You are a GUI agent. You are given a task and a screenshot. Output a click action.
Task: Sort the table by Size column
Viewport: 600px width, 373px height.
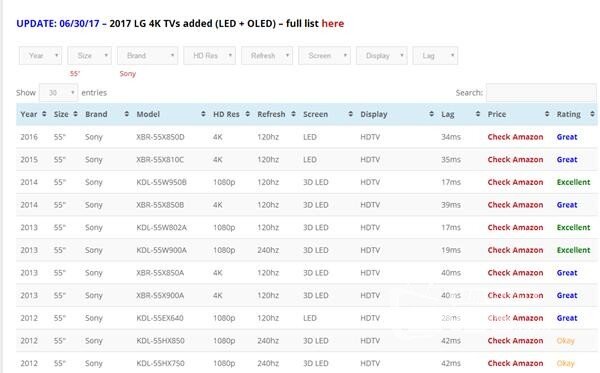pyautogui.click(x=65, y=114)
